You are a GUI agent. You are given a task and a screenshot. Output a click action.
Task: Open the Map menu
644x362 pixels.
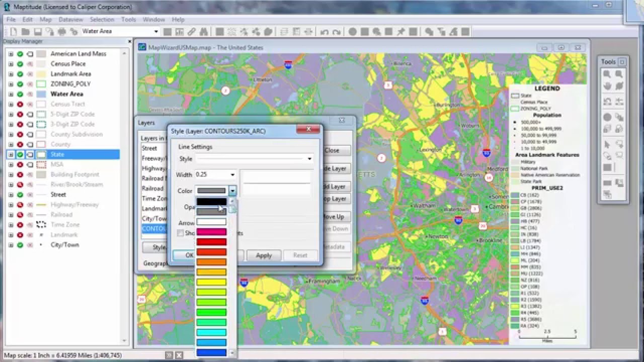pos(46,20)
